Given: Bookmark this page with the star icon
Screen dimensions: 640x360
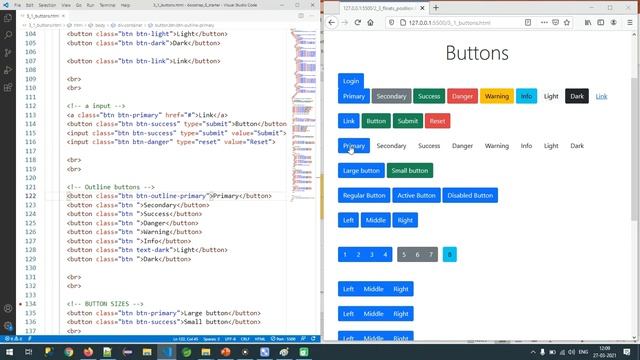Looking at the screenshot, I should pos(567,22).
